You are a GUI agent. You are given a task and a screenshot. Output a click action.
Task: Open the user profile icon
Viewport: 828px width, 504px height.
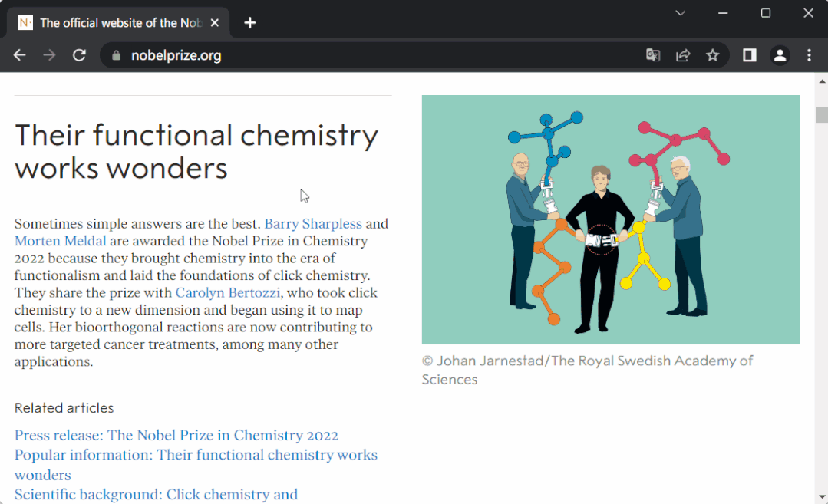tap(780, 55)
